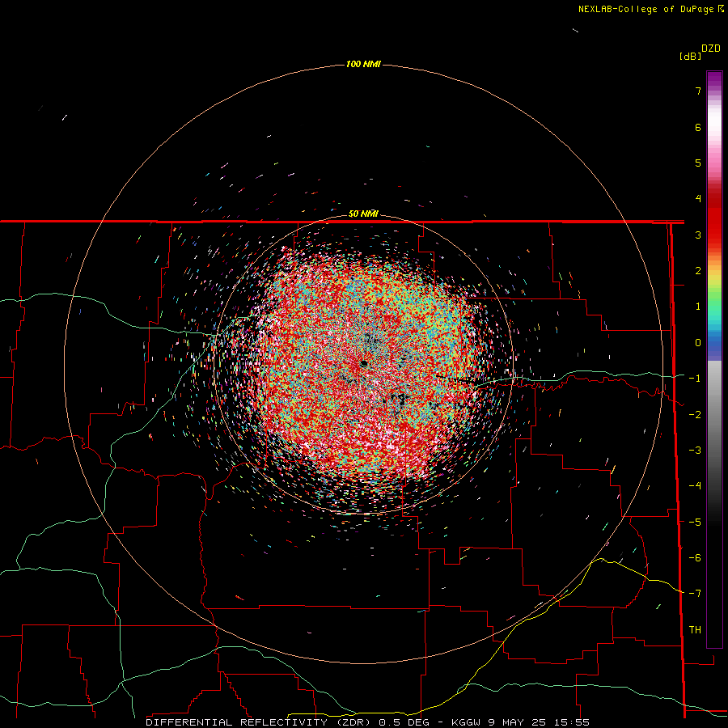Viewport: 728px width, 728px height.
Task: Click the Differential Reflectivity KGGW caption at bottom
Action: point(368,722)
